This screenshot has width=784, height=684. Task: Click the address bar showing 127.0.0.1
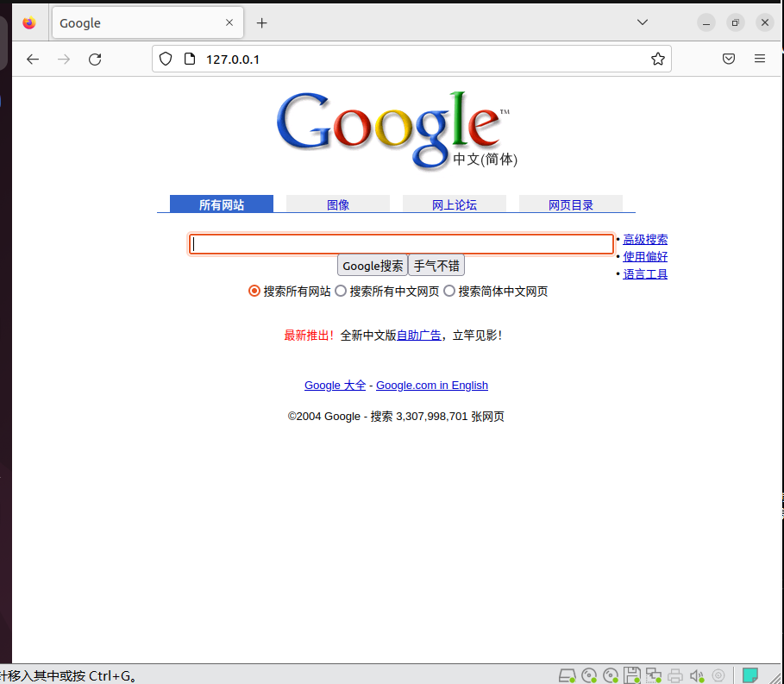pos(411,59)
